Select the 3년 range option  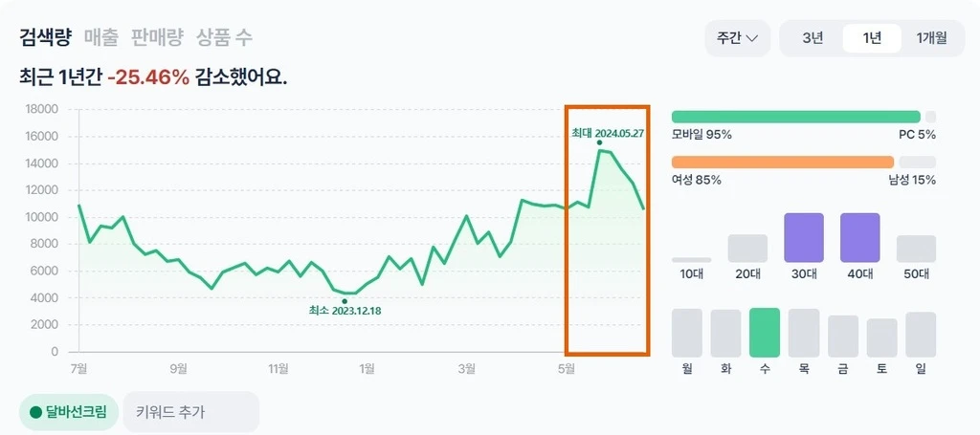click(813, 38)
